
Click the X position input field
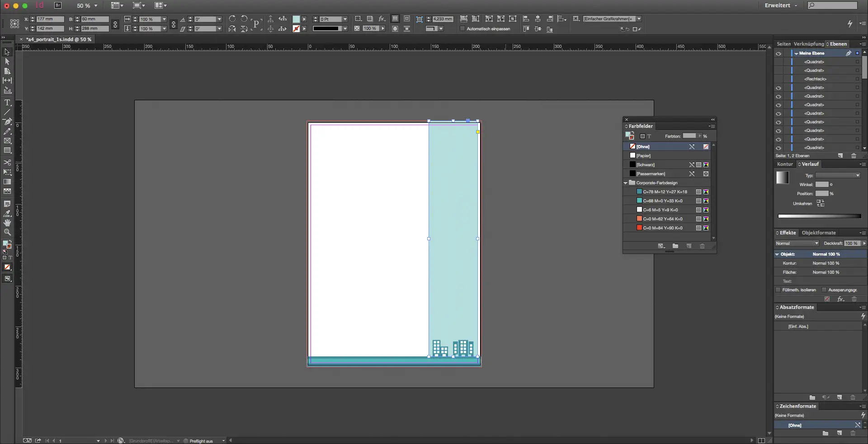pyautogui.click(x=50, y=19)
